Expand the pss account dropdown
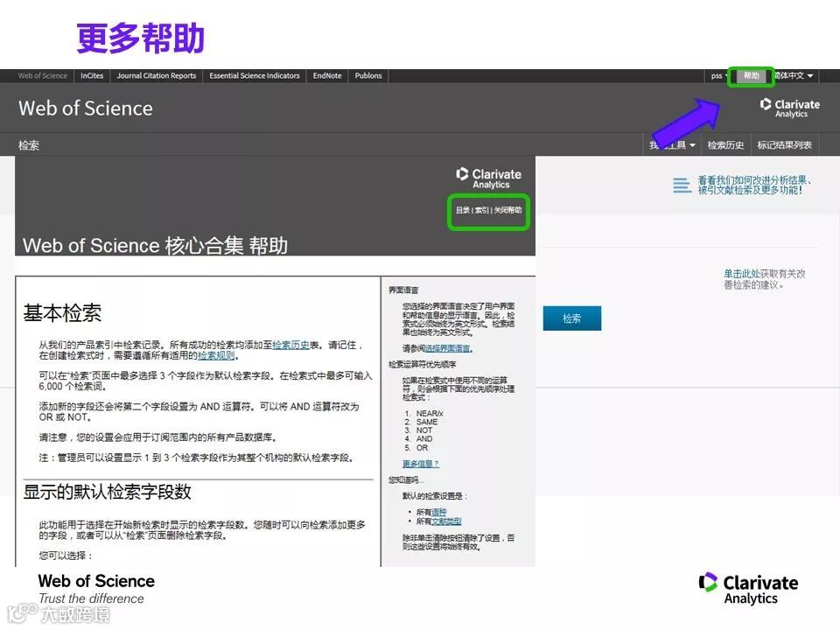Image resolution: width=840 pixels, height=630 pixels. click(718, 76)
